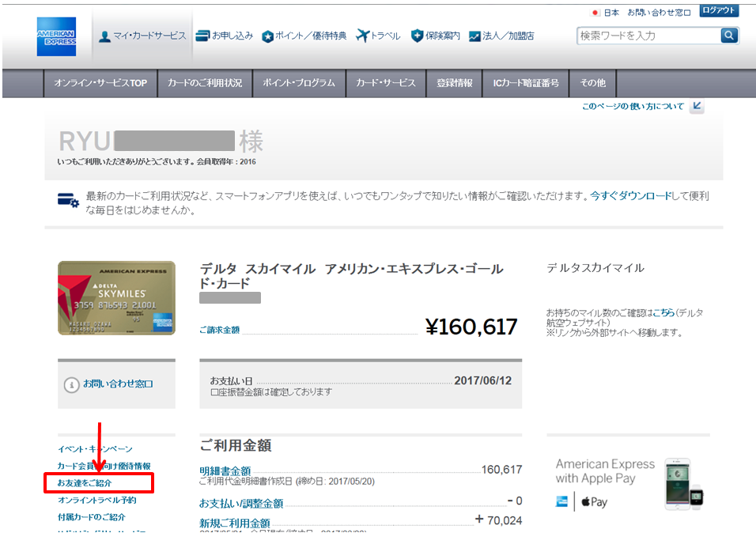Image resolution: width=756 pixels, height=533 pixels.
Task: Open the お問い合わせ窓口 link in top bar
Action: pos(659,13)
